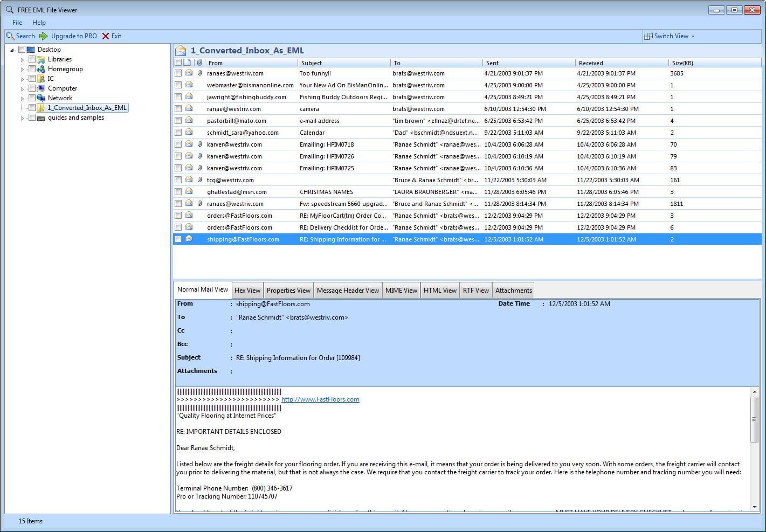Click the Switch View grid icon
Screen dimensions: 766x532
point(648,36)
